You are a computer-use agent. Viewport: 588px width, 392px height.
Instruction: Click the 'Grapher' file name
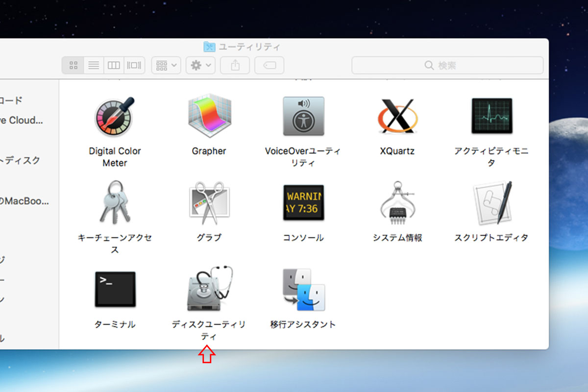tap(209, 151)
